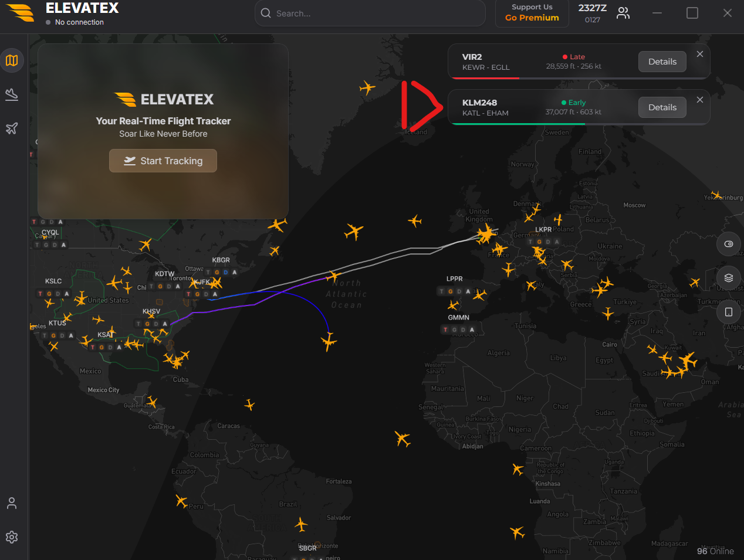744x560 pixels.
Task: Click the KLM248 flight callsign
Action: pos(479,103)
